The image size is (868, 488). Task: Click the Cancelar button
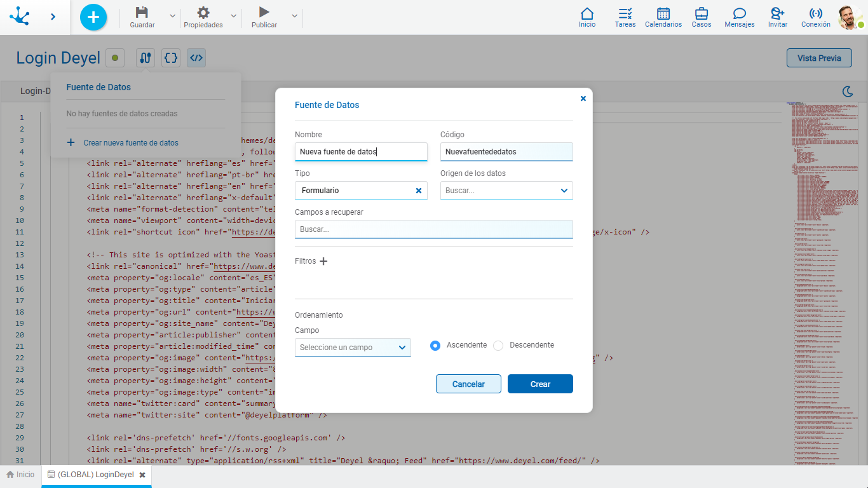pos(468,384)
